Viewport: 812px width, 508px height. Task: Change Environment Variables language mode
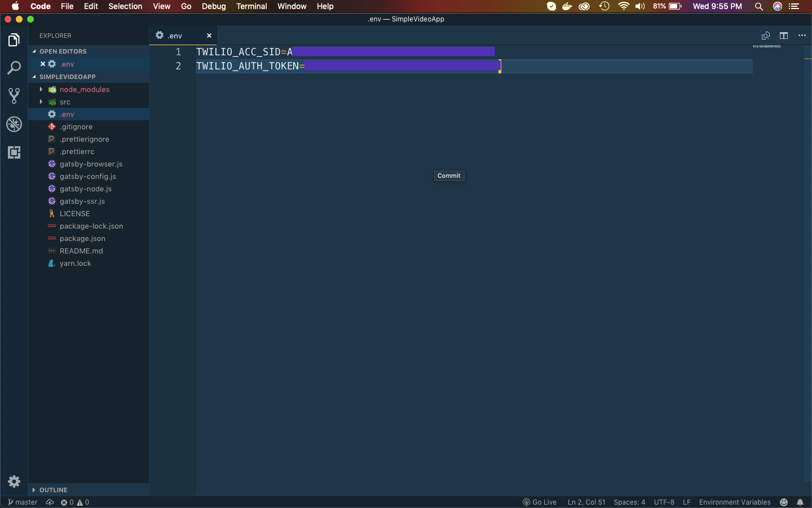click(735, 502)
